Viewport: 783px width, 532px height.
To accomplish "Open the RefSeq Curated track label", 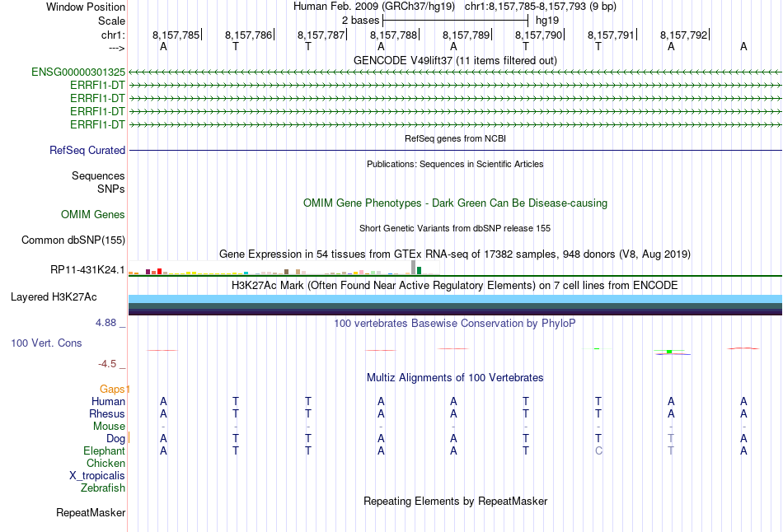I will coord(87,150).
